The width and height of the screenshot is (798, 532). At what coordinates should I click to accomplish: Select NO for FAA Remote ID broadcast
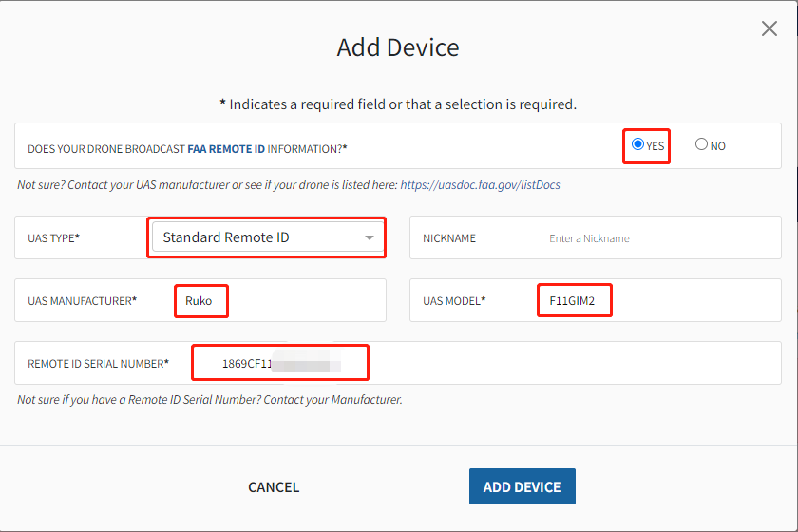point(701,145)
